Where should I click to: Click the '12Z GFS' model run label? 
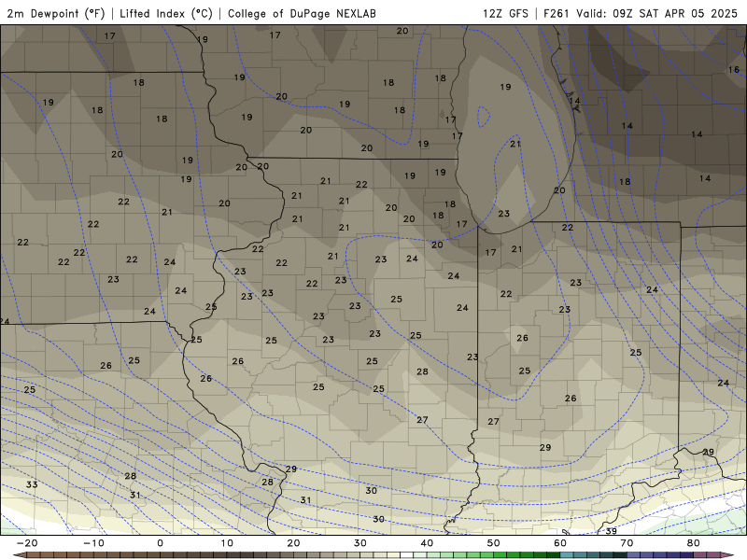(505, 13)
